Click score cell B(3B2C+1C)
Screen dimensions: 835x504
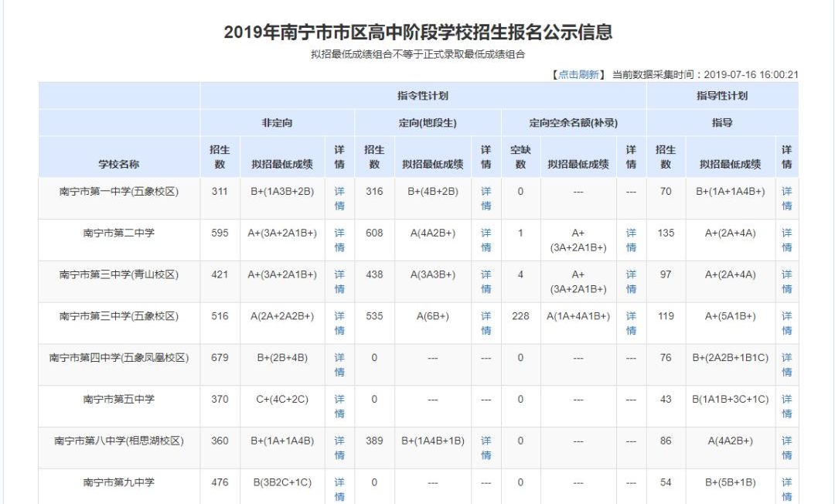coord(282,482)
